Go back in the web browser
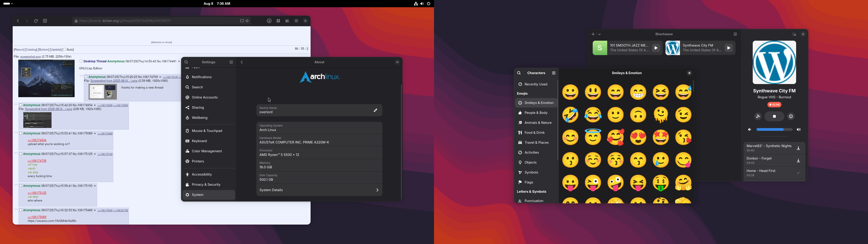868x244 pixels. coord(18,21)
